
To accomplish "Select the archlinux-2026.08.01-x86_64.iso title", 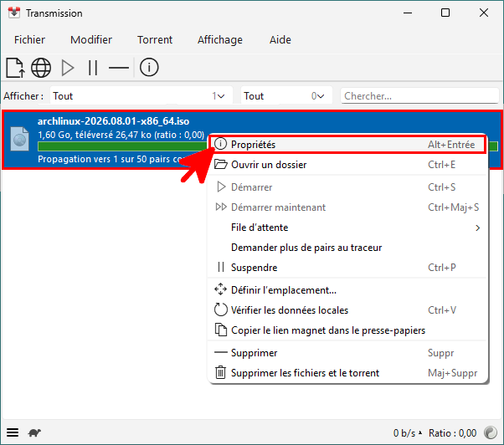I will (114, 121).
